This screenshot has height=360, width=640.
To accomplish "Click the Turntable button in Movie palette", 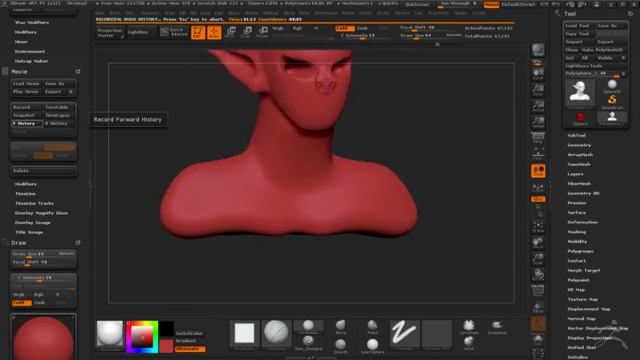I will (59, 107).
